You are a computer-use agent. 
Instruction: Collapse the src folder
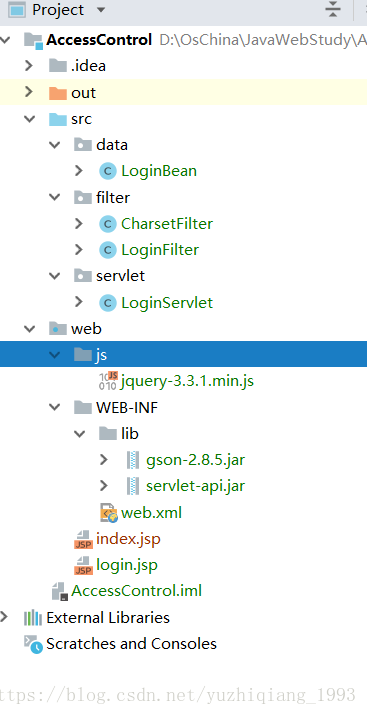[x=30, y=119]
